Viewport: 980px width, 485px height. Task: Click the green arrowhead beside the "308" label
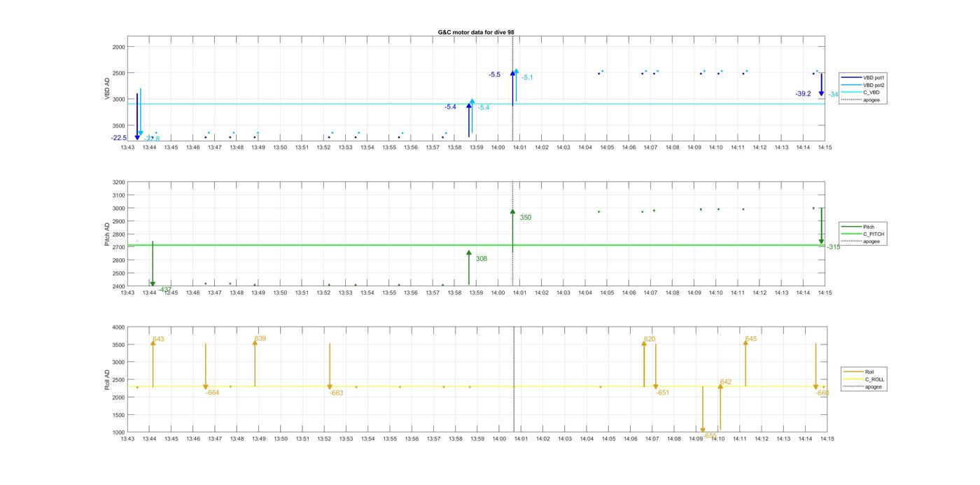click(469, 253)
